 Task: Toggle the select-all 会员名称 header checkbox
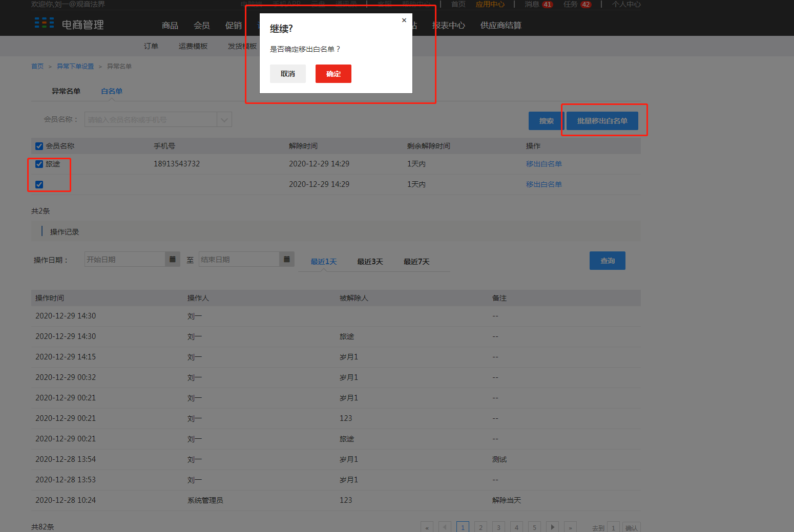point(39,146)
